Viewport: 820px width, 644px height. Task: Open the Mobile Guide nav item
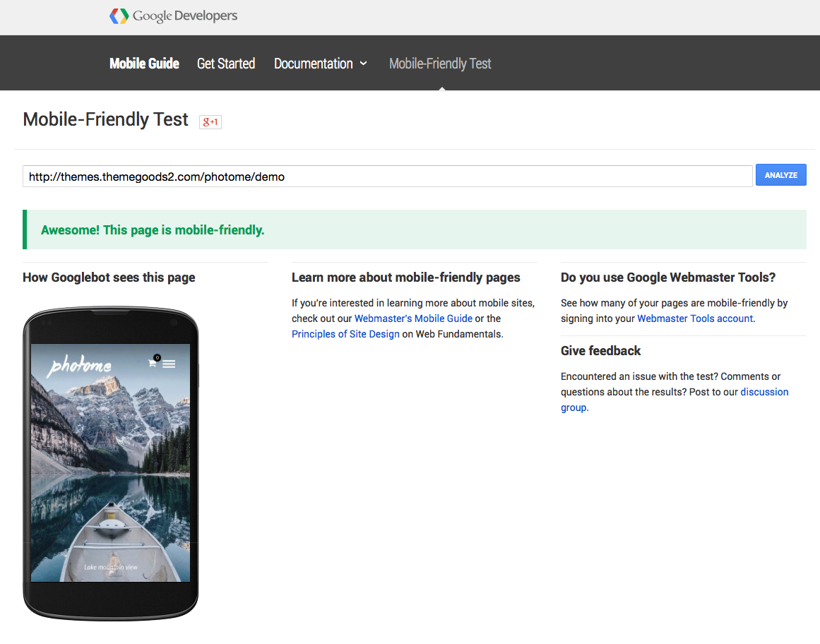(x=144, y=64)
